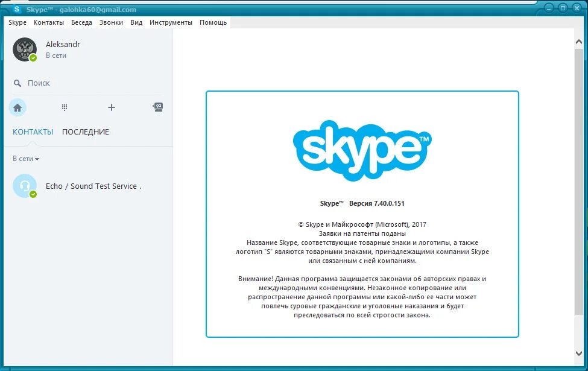Open the Home view icon
The image size is (588, 371).
(17, 107)
